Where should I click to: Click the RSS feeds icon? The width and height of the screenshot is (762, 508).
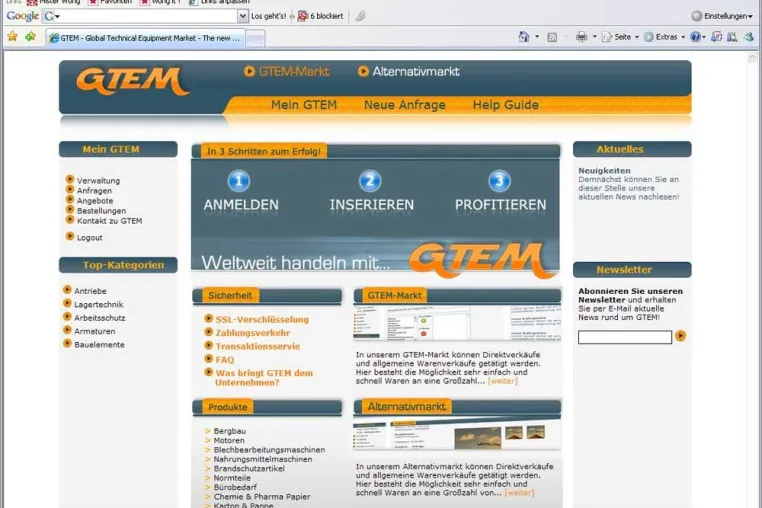click(552, 37)
